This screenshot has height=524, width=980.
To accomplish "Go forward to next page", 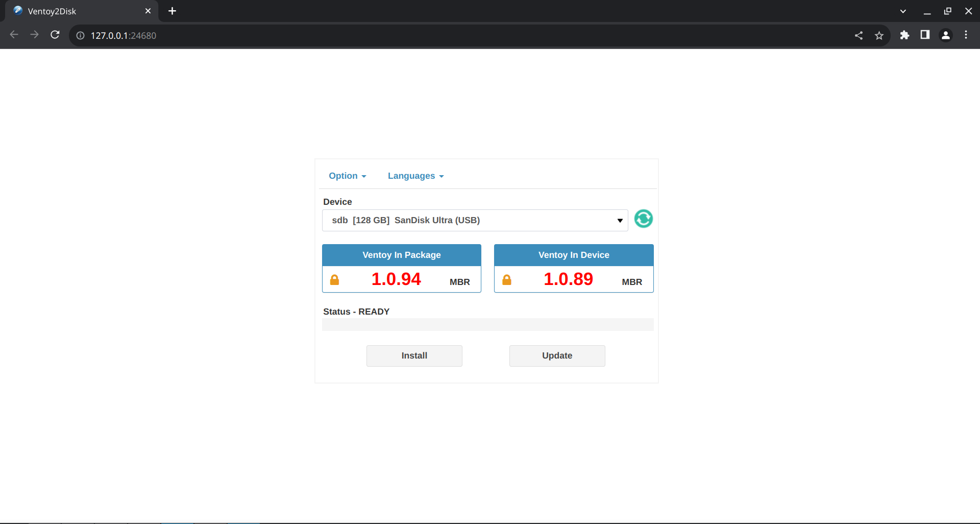I will (34, 35).
